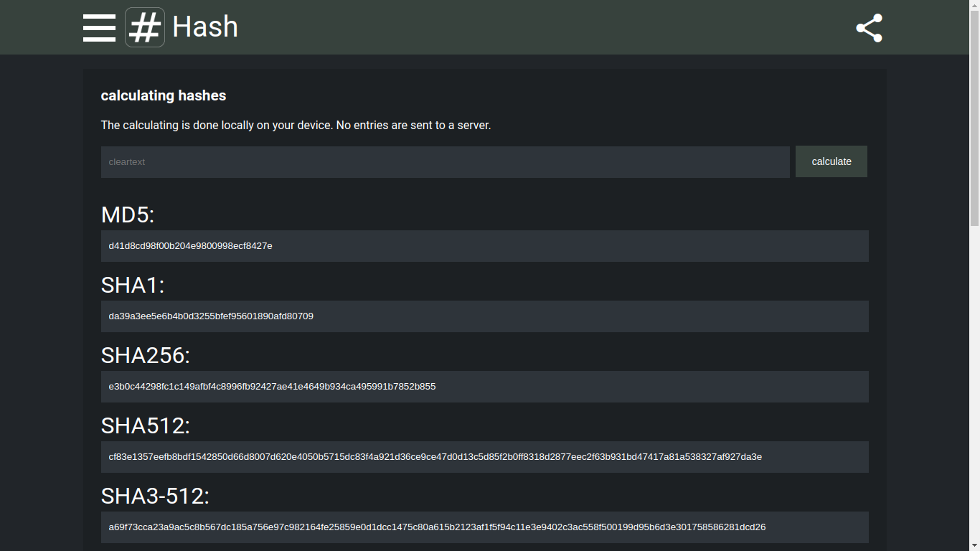
Task: Focus the cleartext input field
Action: 445,162
